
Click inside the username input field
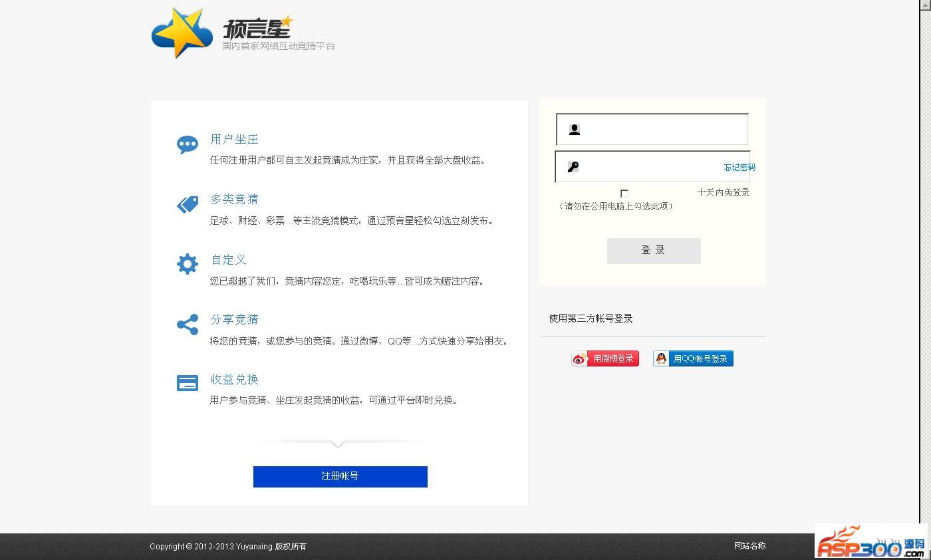(x=665, y=130)
